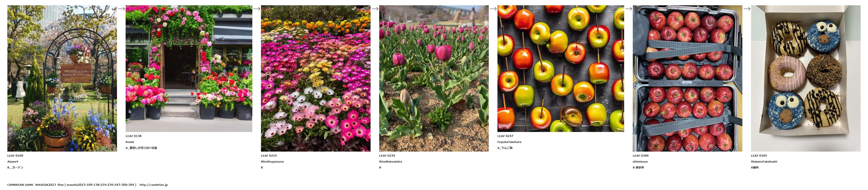This screenshot has height=190, width=868.
Task: Click author name MireiSuganuma
Action: pyautogui.click(x=272, y=162)
